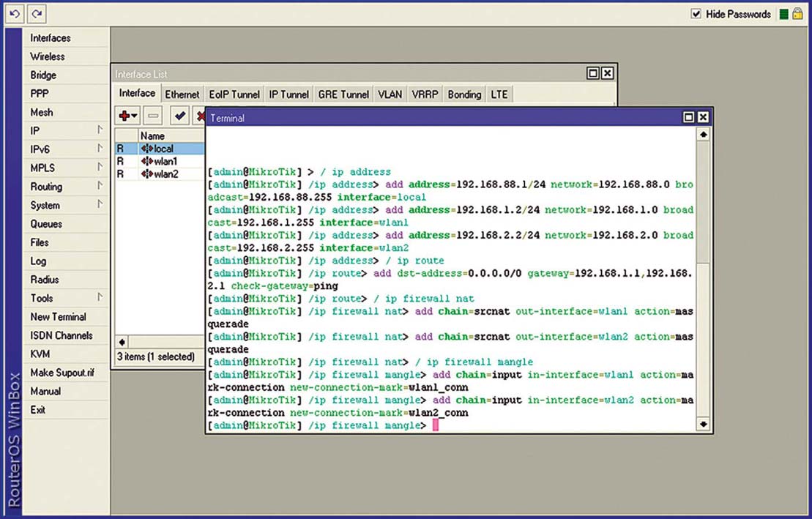Select the 'local' interface row
This screenshot has height=519, width=812.
160,149
